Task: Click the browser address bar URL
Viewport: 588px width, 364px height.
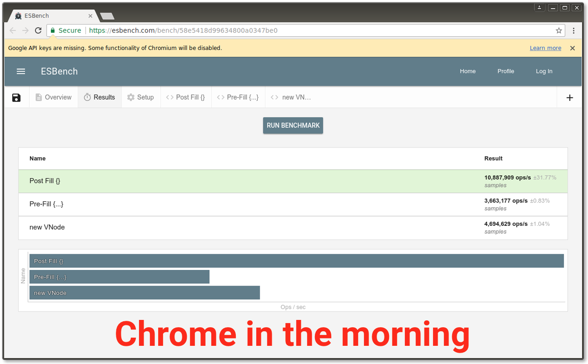Action: pos(183,30)
